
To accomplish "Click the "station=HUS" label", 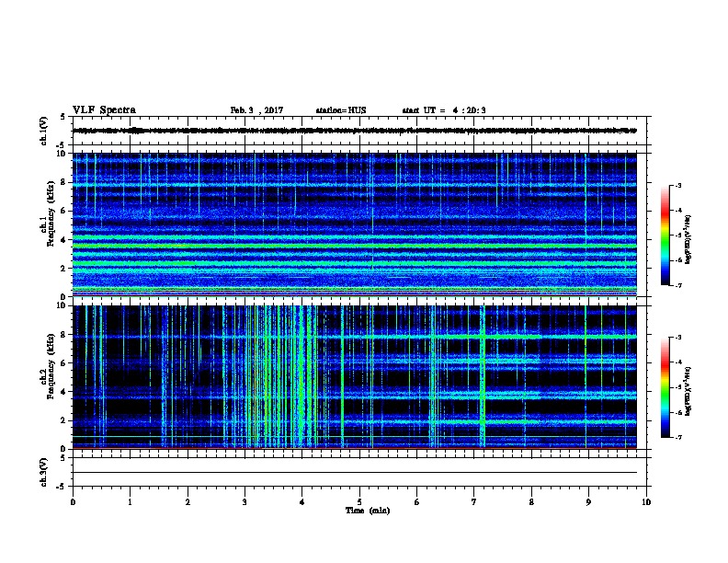I will coord(341,110).
